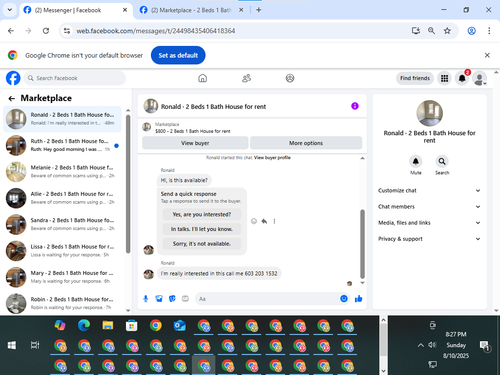The image size is (500, 375).
Task: Open Ruth's 2 Beds 1 Bath conversation
Action: pos(62,145)
